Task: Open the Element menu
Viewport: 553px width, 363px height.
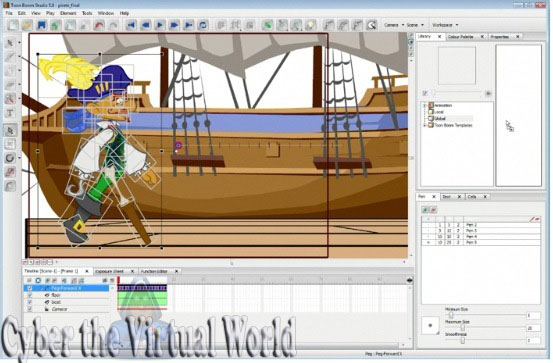Action: click(x=68, y=13)
